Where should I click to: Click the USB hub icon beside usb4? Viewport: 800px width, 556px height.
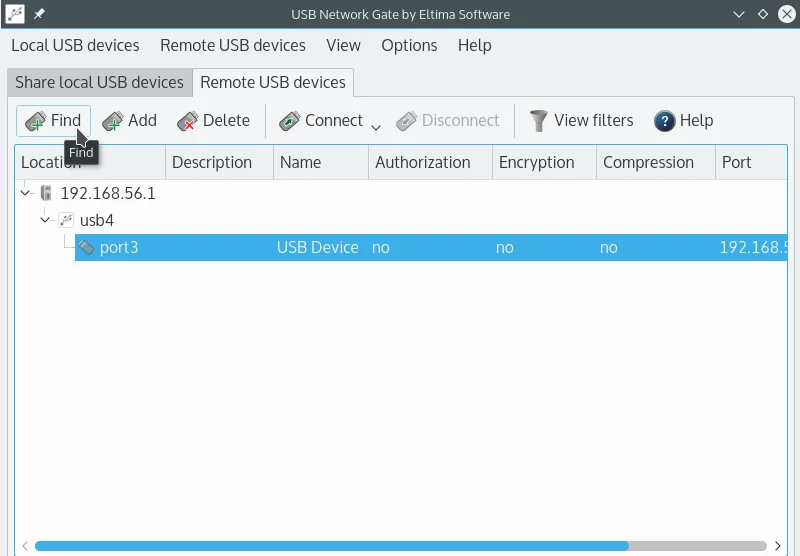point(66,220)
